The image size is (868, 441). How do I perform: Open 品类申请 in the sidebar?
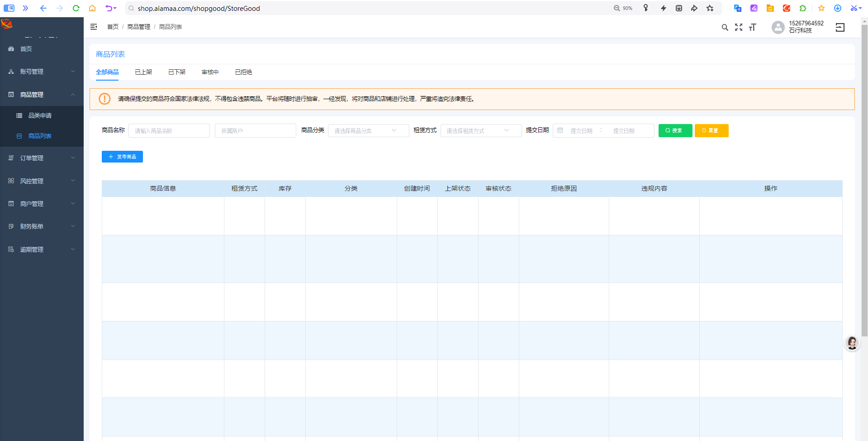[42, 115]
